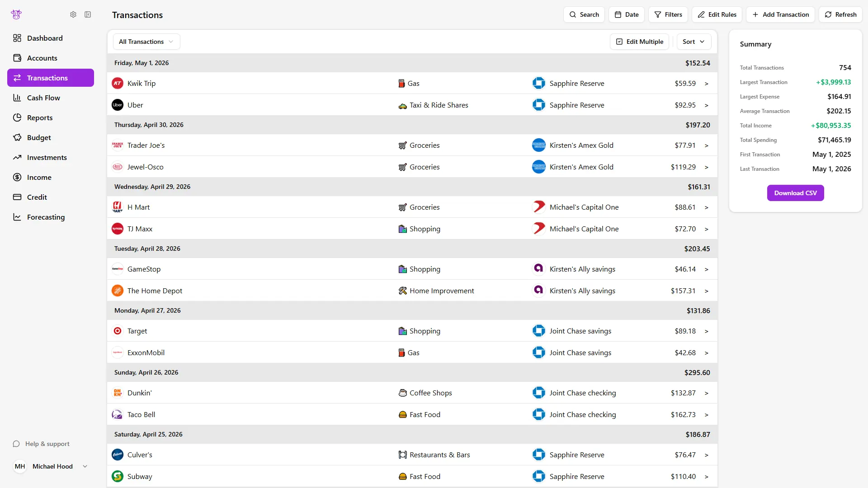Click the Thursday, April 30, 2026 date header

tap(149, 125)
